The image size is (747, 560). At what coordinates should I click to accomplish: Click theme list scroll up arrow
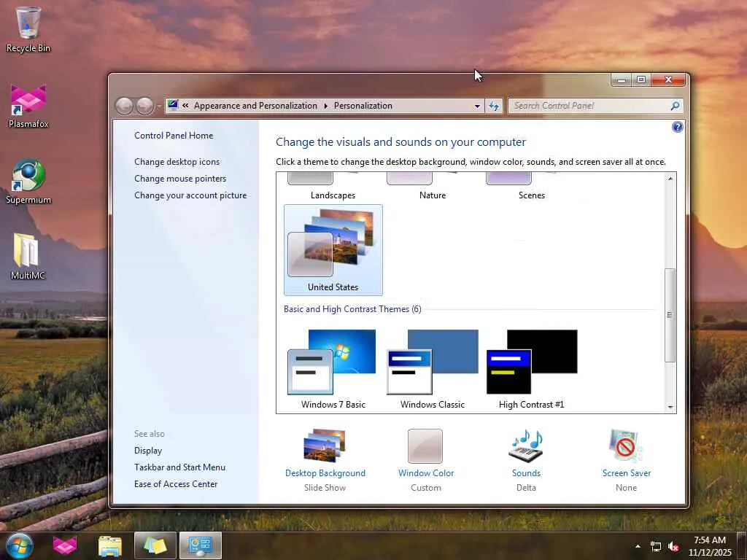tap(670, 179)
